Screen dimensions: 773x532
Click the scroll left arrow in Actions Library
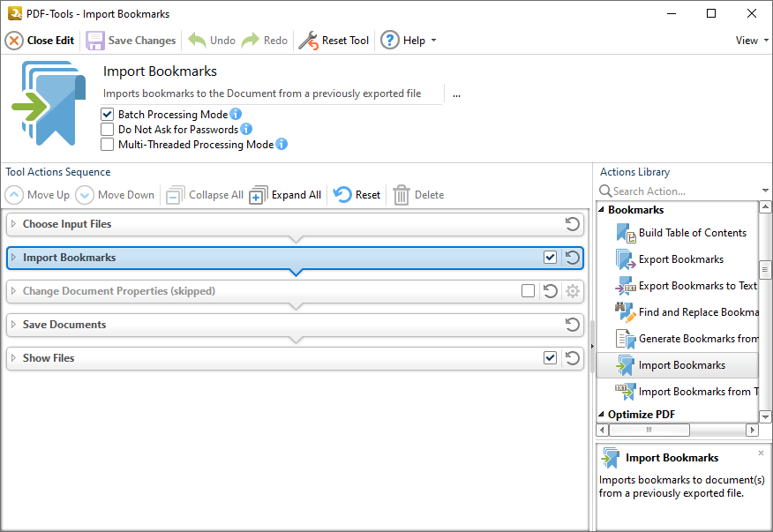tap(603, 430)
